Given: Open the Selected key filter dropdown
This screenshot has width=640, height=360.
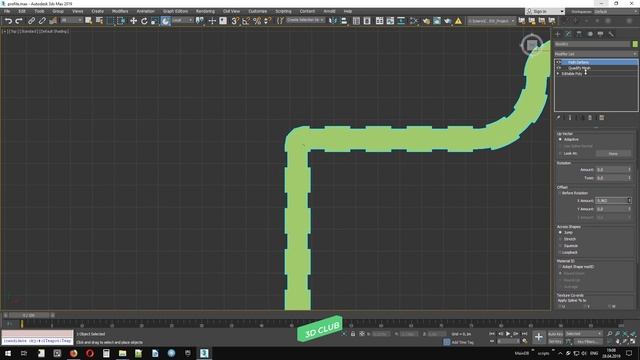Looking at the screenshot, I should coord(584,334).
